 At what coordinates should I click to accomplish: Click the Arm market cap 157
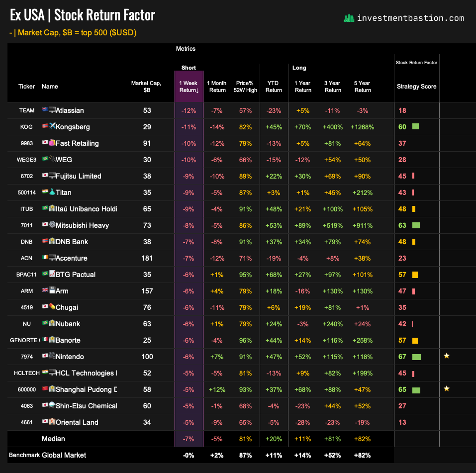click(147, 291)
